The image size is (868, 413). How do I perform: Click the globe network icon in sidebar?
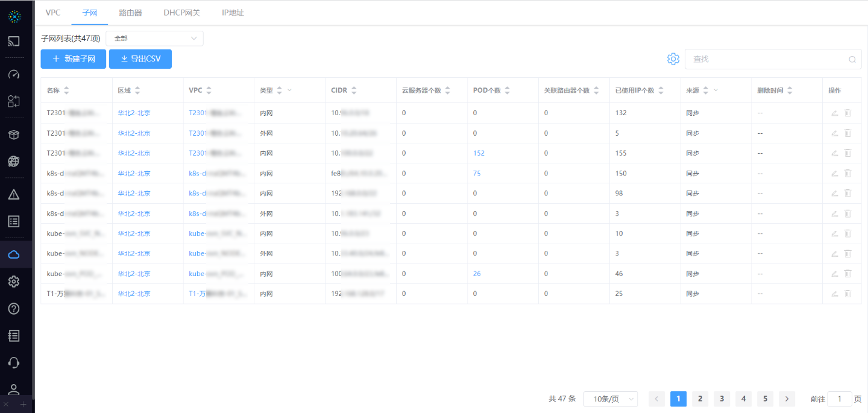[x=14, y=162]
